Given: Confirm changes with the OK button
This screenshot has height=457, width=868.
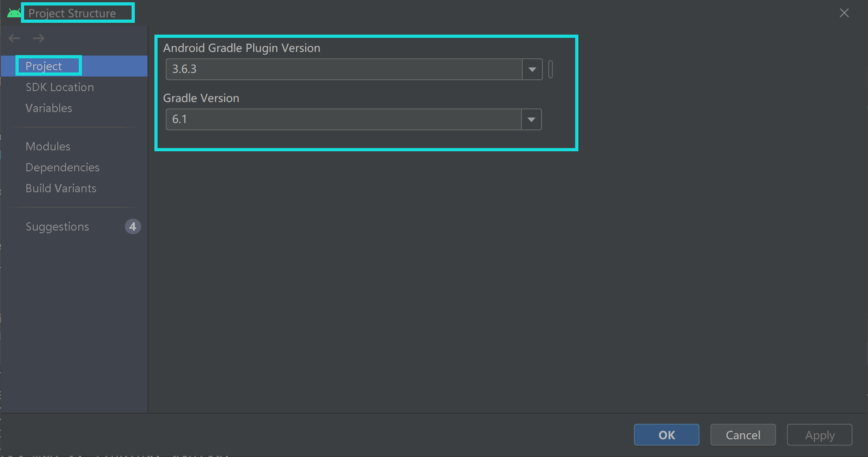Looking at the screenshot, I should 666,435.
